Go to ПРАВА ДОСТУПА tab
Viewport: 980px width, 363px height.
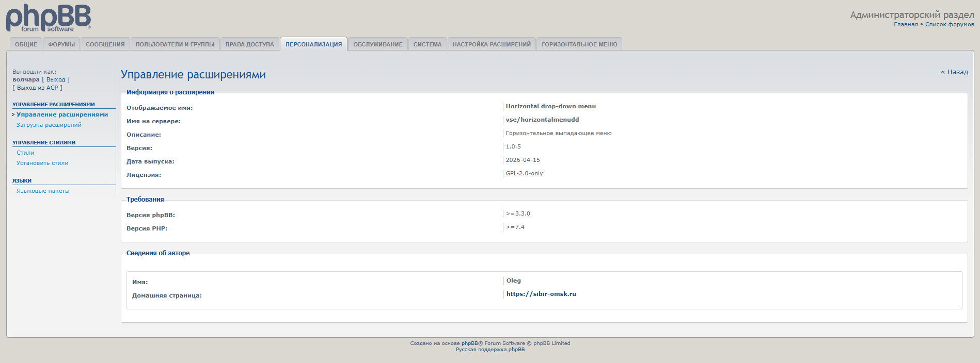click(249, 44)
